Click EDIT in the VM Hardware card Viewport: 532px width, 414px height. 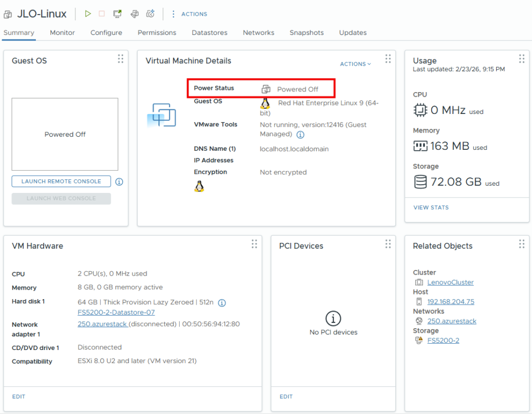(19, 397)
